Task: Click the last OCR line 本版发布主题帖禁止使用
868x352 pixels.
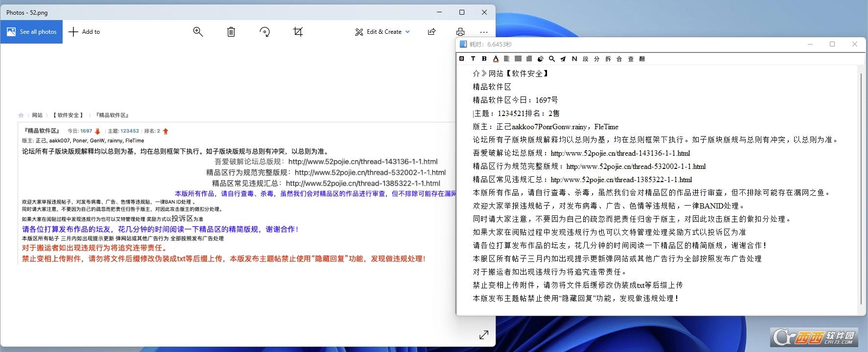Action: click(576, 298)
